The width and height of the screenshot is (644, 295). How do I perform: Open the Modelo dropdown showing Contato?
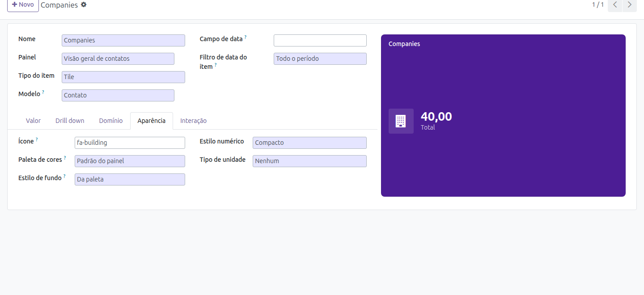point(118,95)
